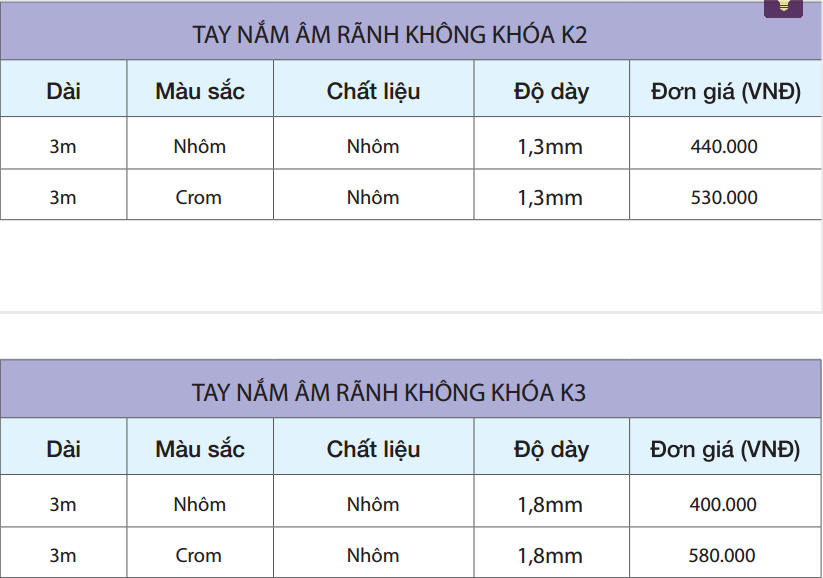Click K2 table 'Màu sắc' column header

200,89
